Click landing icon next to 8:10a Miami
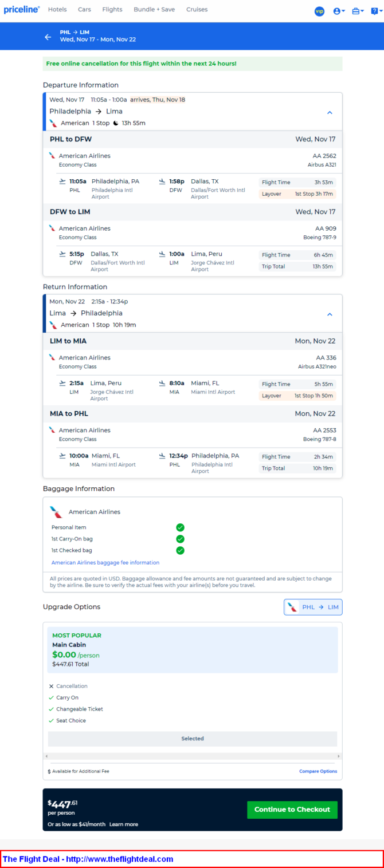Viewport: 384px width, 868px height. pos(163,384)
